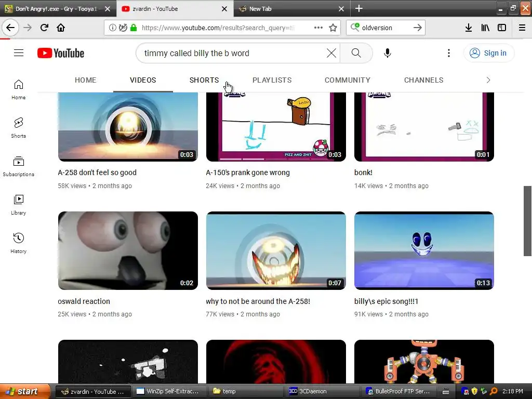
Task: Click the 0:07 glowing teeth thumbnail
Action: pyautogui.click(x=276, y=250)
